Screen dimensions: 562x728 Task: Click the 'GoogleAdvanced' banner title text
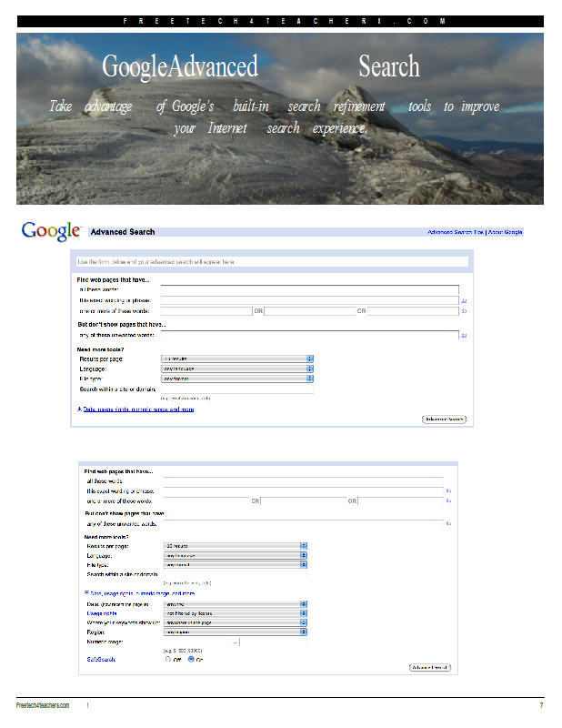[x=180, y=66]
